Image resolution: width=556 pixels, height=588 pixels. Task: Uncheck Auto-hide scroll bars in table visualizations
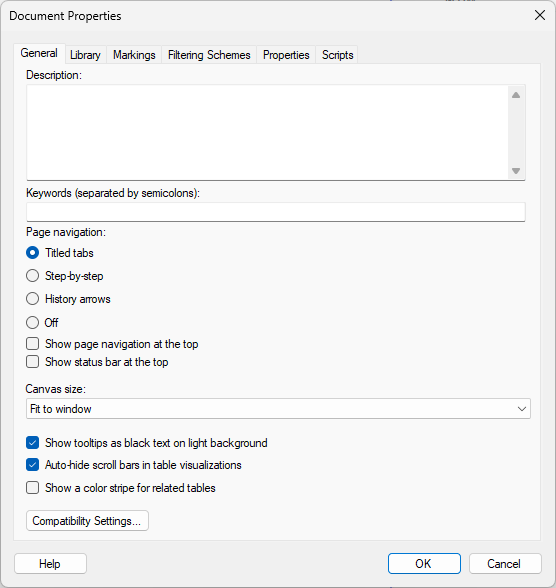click(x=33, y=465)
